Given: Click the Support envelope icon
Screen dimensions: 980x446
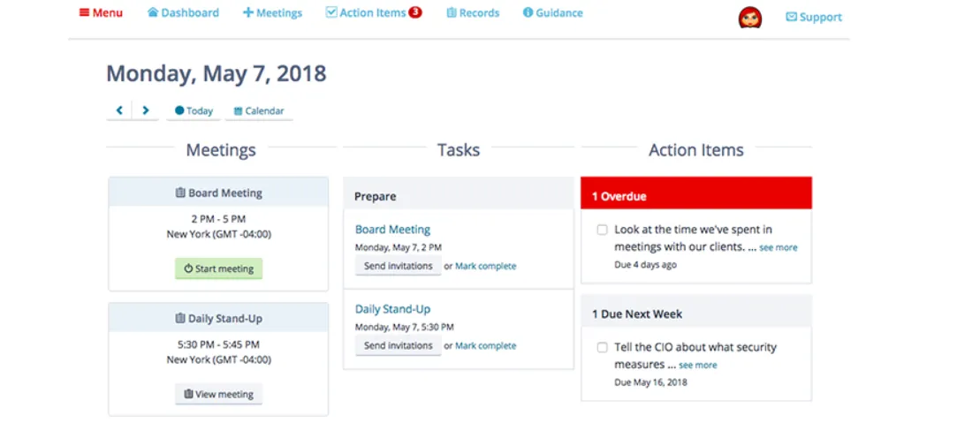Looking at the screenshot, I should [791, 17].
